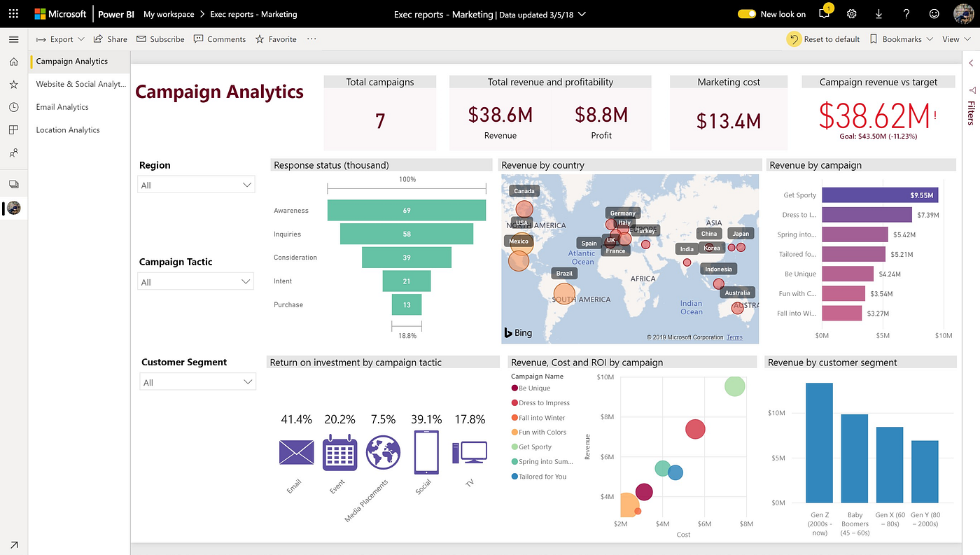Viewport: 980px width, 555px height.
Task: Download a Power BI tool via the download icon
Action: coord(878,13)
